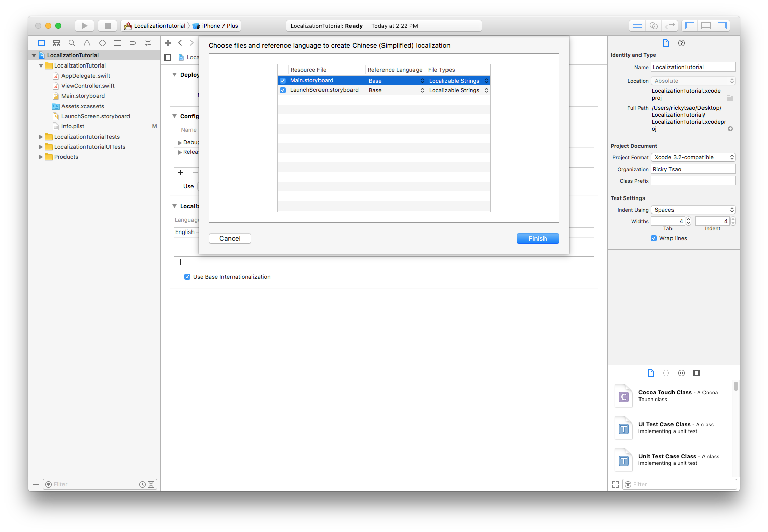The height and width of the screenshot is (532, 768).
Task: Show the File inspector
Action: point(666,43)
